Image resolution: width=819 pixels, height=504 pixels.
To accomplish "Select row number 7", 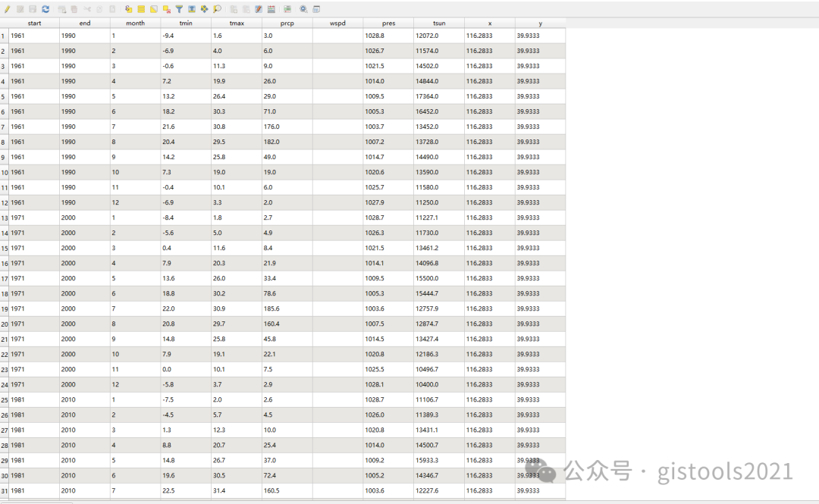I will 5,127.
